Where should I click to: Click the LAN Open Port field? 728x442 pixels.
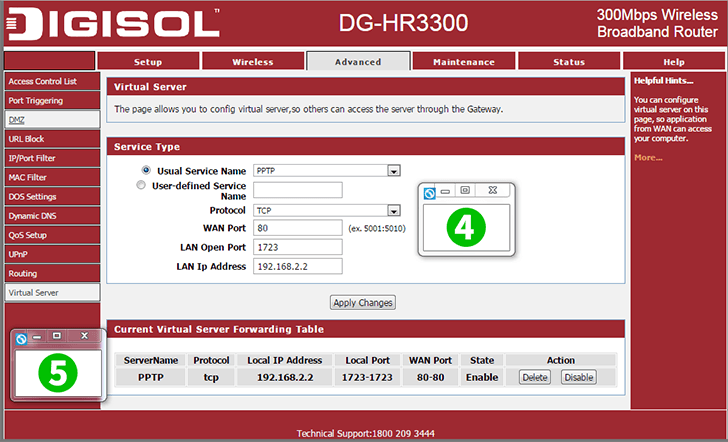point(298,247)
